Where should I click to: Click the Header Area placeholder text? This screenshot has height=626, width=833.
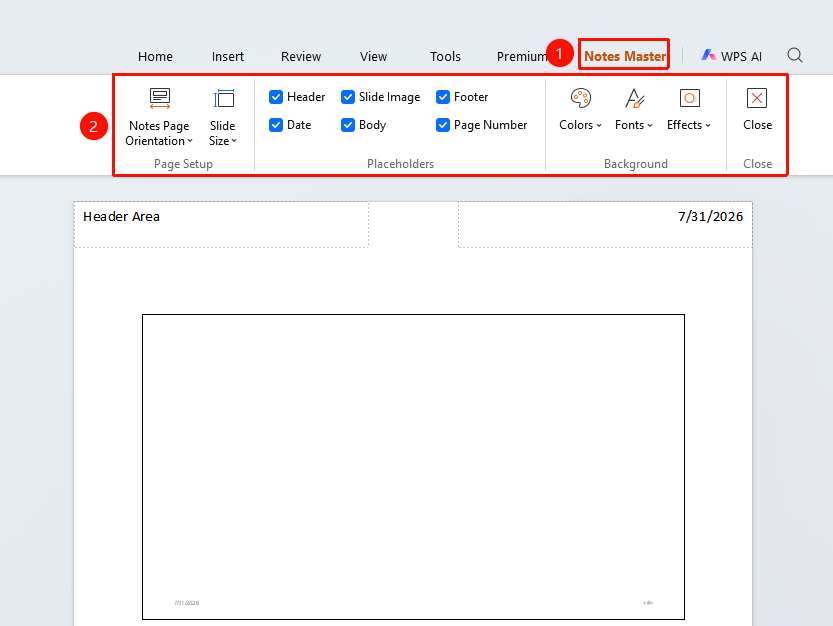point(121,216)
